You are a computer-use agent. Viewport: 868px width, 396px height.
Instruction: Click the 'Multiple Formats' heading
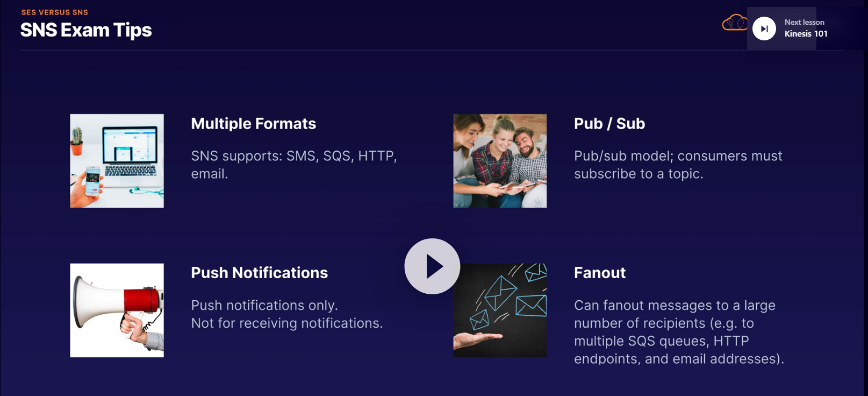pyautogui.click(x=254, y=124)
